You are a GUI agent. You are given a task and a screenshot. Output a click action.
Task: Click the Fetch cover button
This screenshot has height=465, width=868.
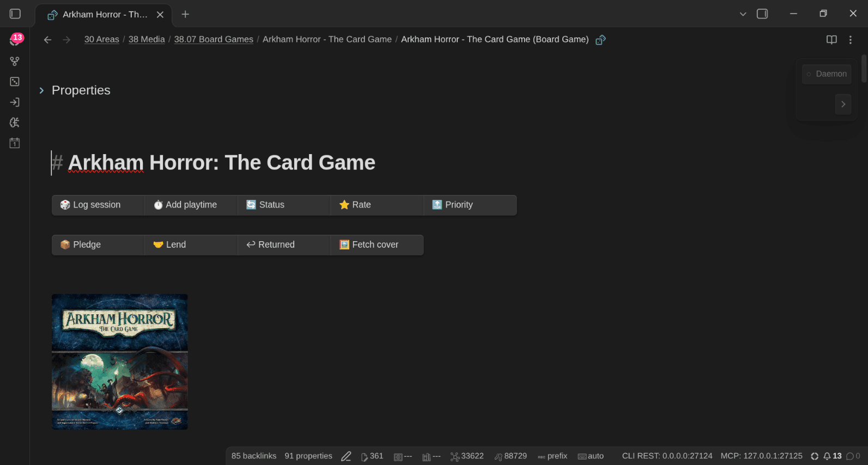[x=378, y=244]
